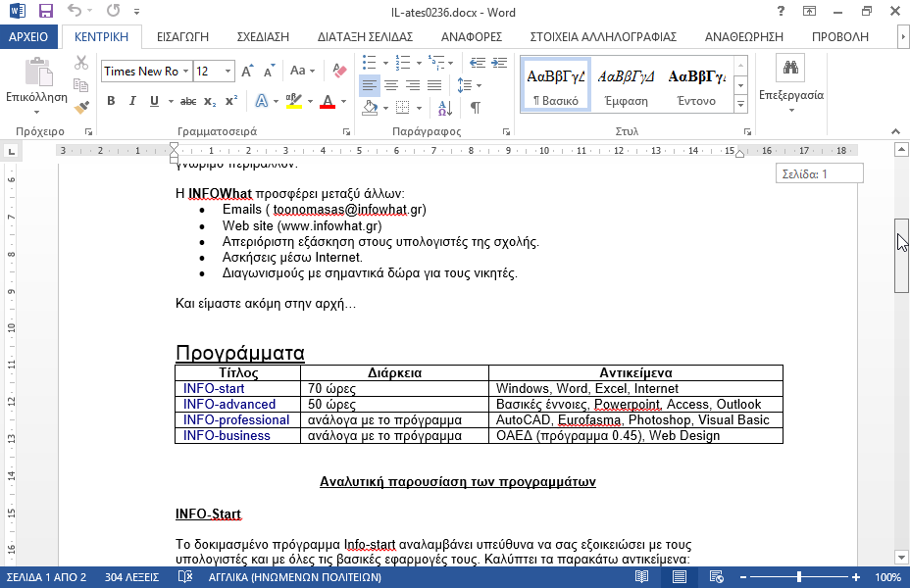Shrink font size with the smaller A icon

click(x=269, y=71)
